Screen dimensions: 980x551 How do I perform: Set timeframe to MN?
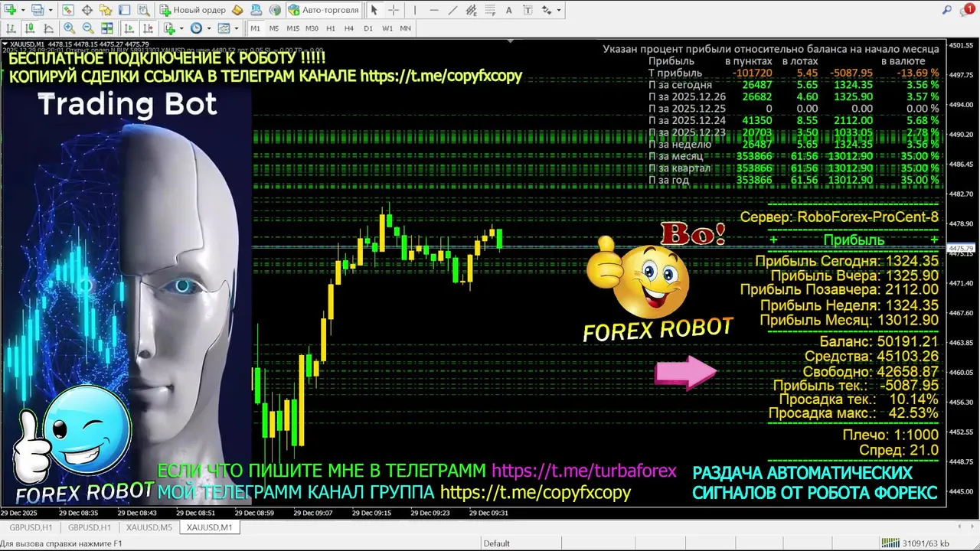(406, 28)
